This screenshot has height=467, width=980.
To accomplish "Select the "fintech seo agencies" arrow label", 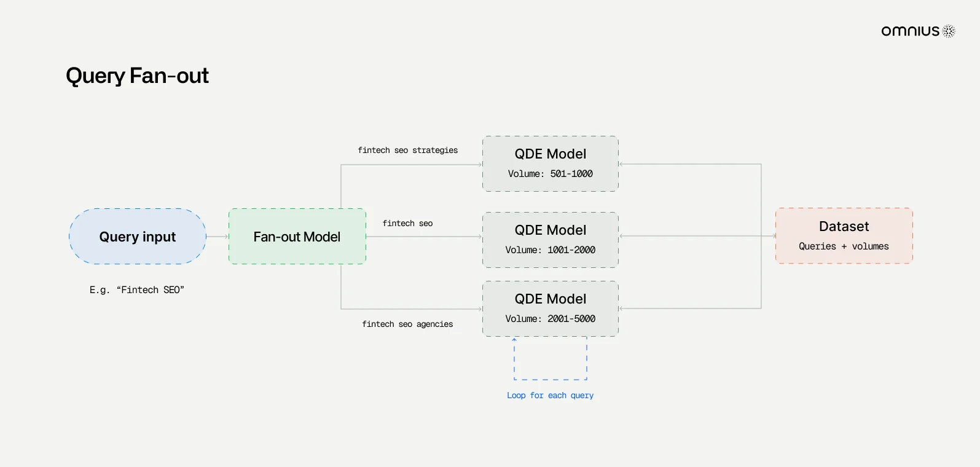I will click(x=407, y=324).
